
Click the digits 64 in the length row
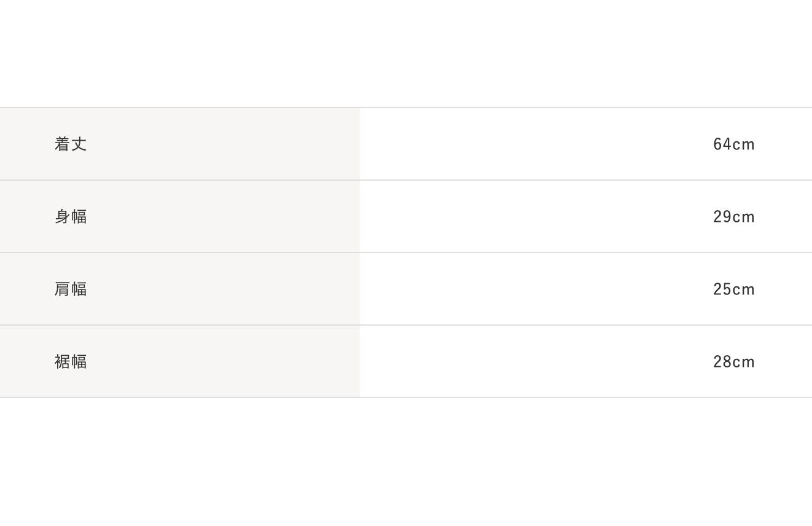[x=722, y=144]
